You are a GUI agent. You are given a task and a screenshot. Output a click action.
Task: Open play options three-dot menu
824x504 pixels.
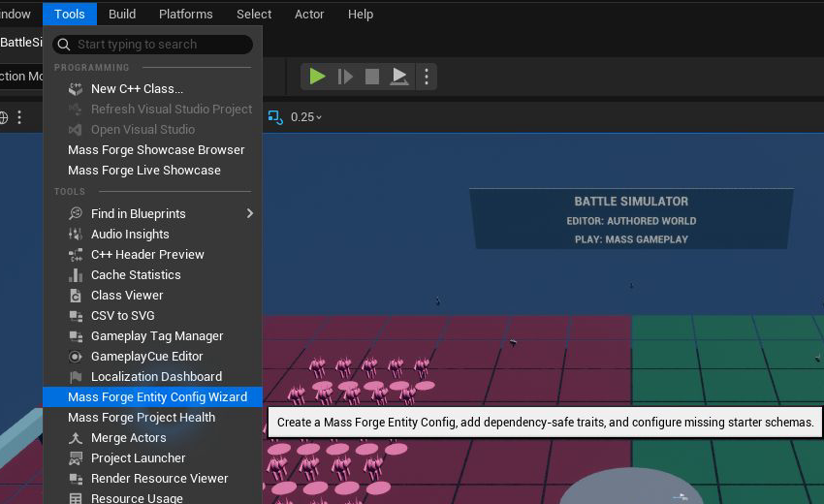click(x=427, y=77)
